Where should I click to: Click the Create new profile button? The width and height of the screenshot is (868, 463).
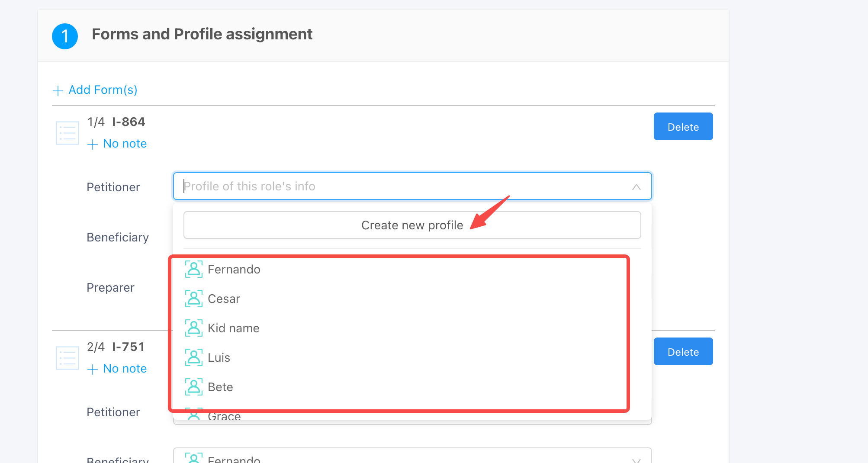point(412,225)
